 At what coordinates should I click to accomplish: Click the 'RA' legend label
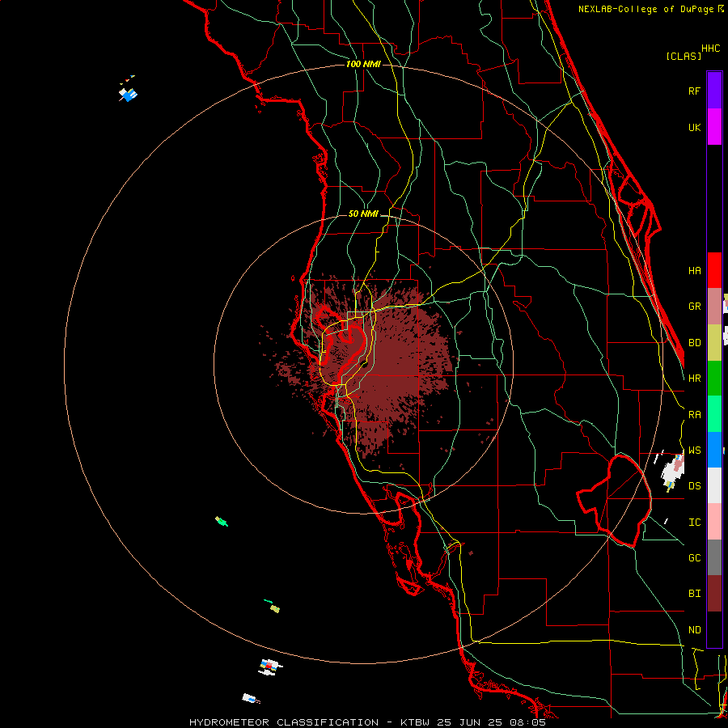695,415
